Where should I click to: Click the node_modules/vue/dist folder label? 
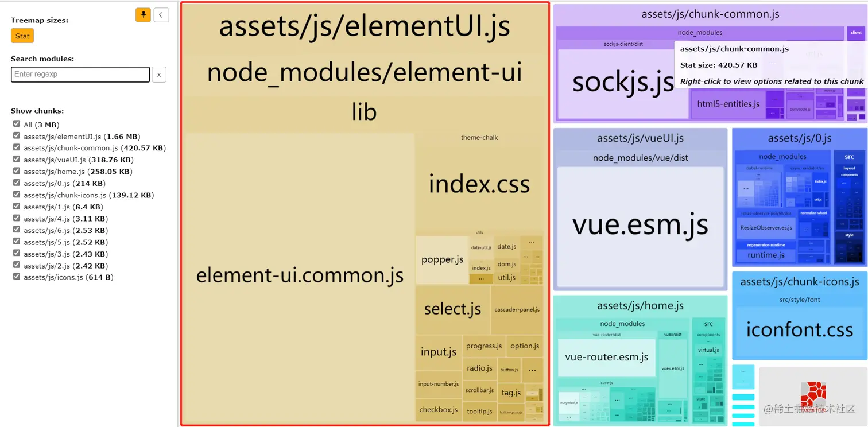pyautogui.click(x=640, y=158)
